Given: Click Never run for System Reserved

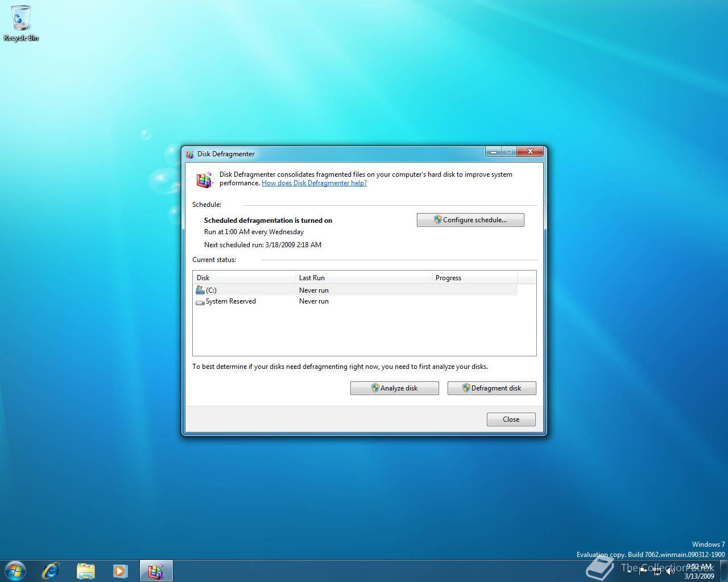Looking at the screenshot, I should [314, 301].
